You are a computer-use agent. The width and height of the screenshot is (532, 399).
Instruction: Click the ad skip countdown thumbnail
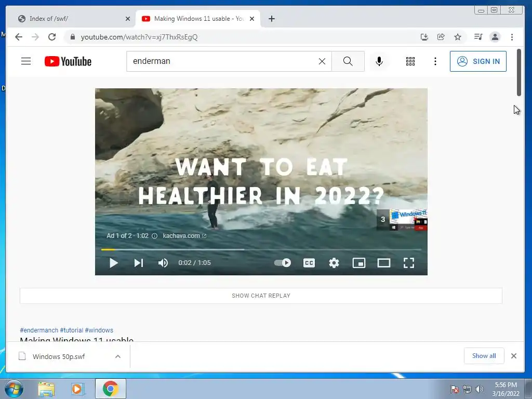[x=402, y=220]
